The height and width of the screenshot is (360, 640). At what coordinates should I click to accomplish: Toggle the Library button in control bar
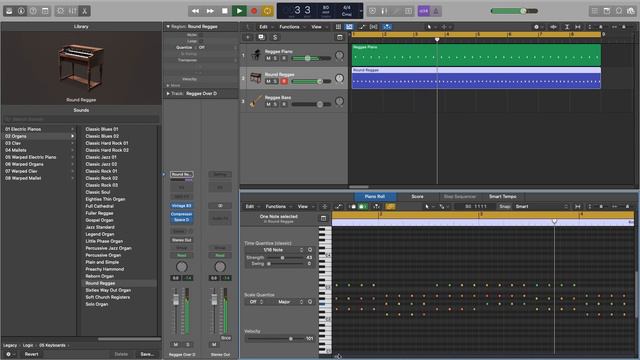point(9,11)
